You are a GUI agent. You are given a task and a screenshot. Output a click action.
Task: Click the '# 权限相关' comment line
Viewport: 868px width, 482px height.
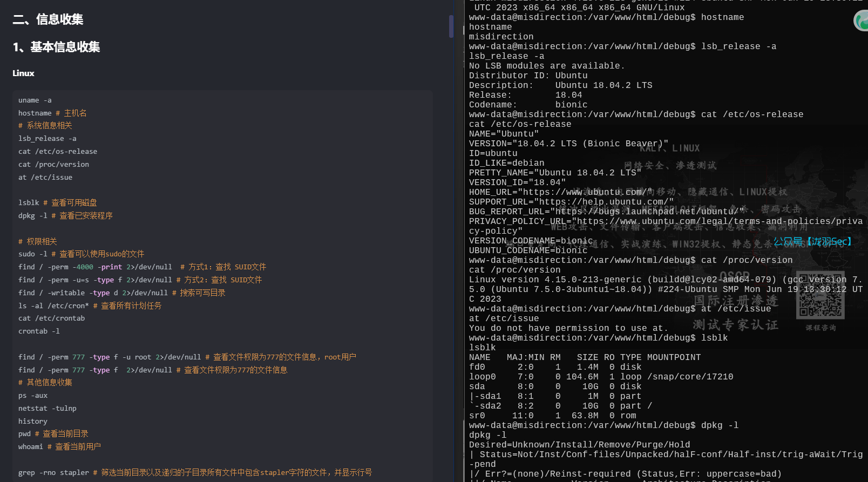[x=38, y=242]
